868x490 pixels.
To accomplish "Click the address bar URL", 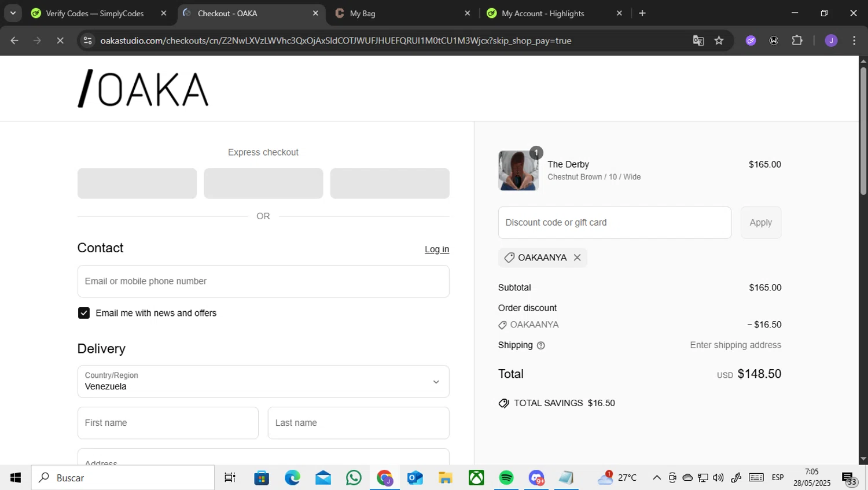I will [336, 40].
